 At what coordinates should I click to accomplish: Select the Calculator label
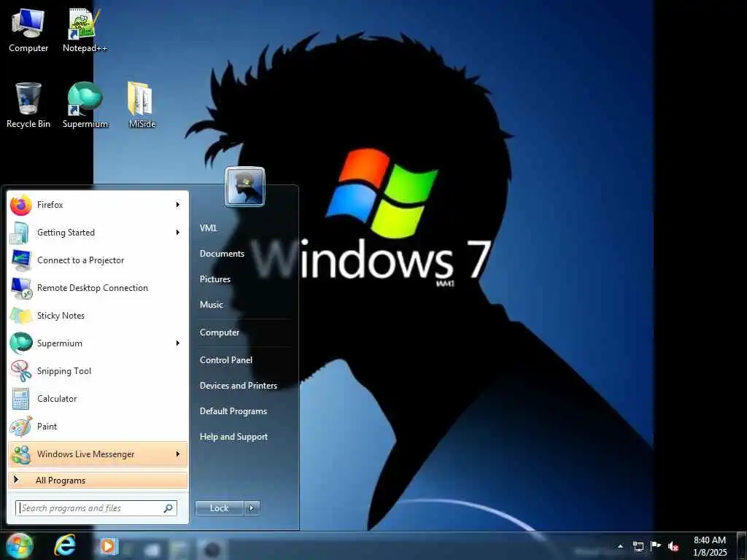[57, 399]
